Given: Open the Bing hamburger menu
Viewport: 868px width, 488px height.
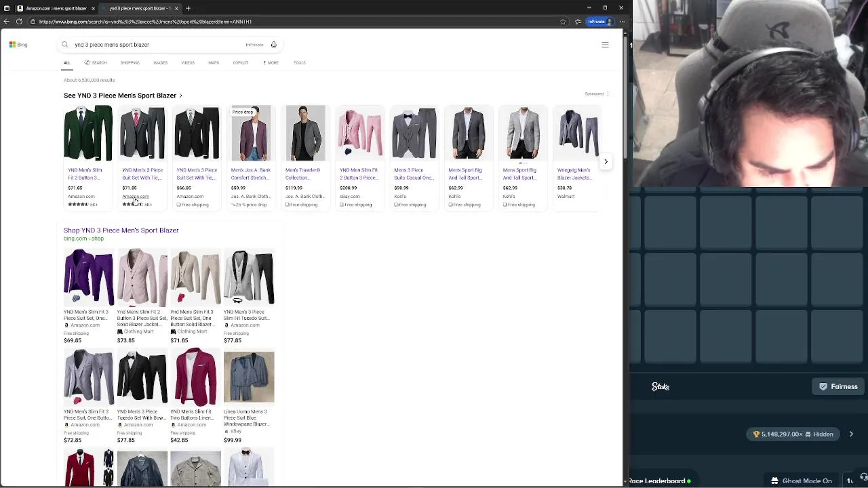Looking at the screenshot, I should pos(605,45).
